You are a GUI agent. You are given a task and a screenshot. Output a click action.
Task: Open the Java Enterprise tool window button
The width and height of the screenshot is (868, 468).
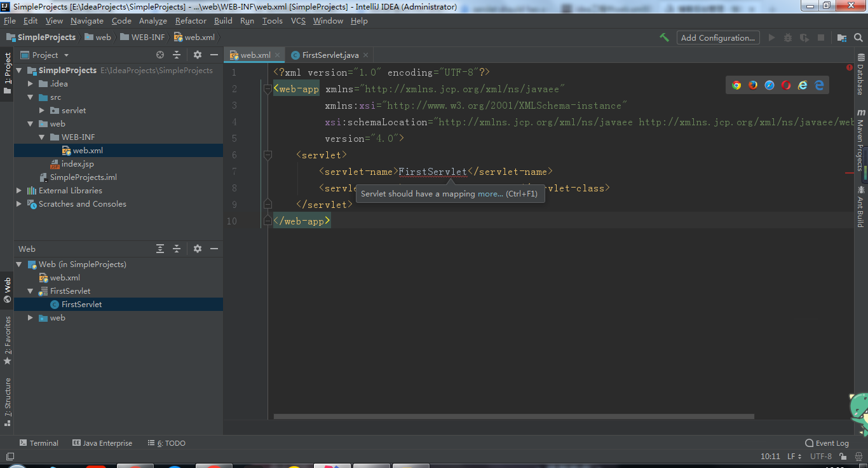tap(102, 443)
